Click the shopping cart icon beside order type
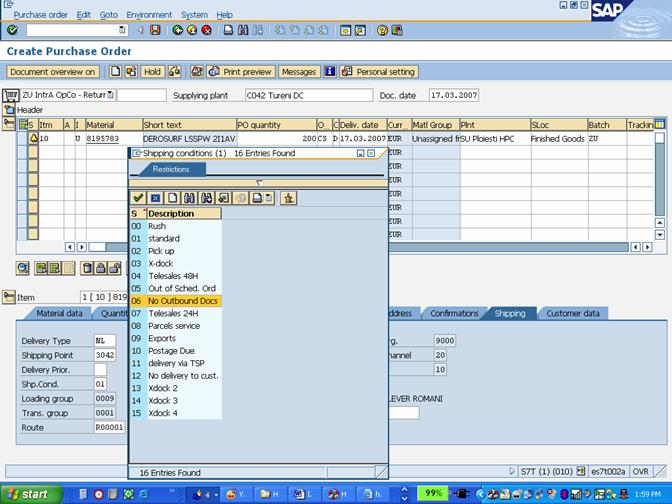The width and height of the screenshot is (672, 504). coord(11,95)
